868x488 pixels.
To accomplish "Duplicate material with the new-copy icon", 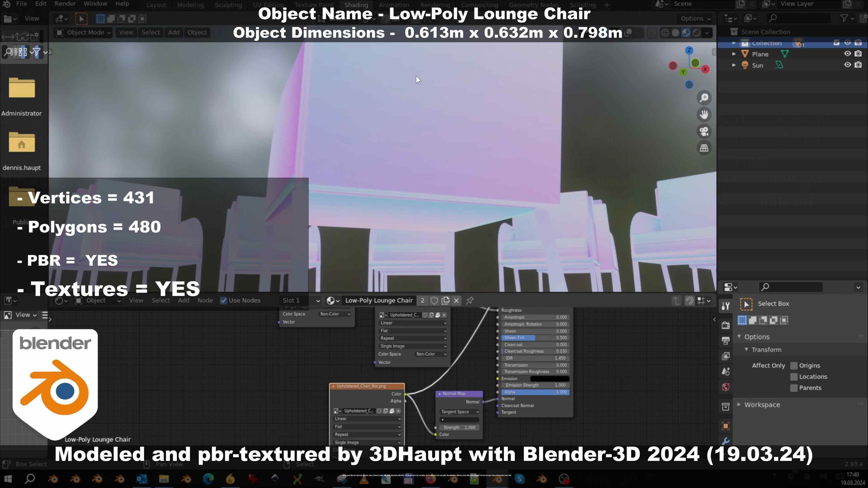I will click(x=445, y=300).
